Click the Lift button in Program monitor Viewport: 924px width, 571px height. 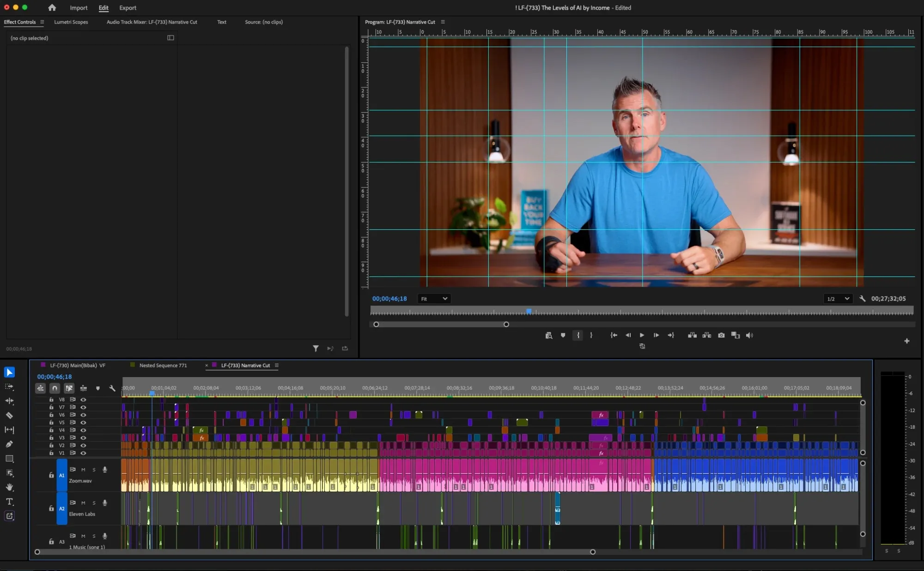point(692,336)
